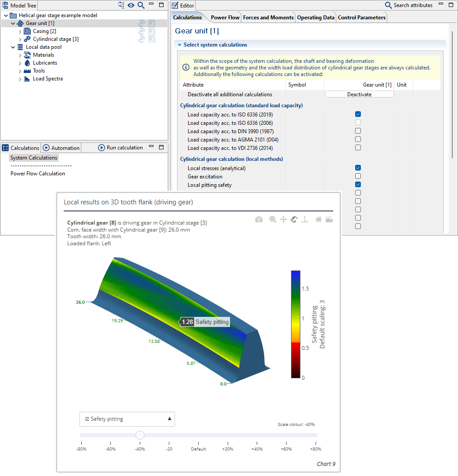Select the pan tool in the chart toolbar
The image size is (458, 476).
284,219
